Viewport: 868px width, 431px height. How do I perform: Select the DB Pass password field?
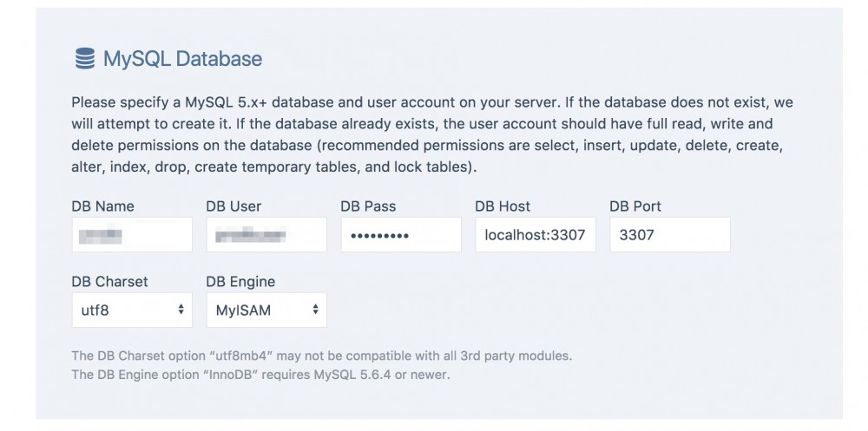tap(401, 235)
